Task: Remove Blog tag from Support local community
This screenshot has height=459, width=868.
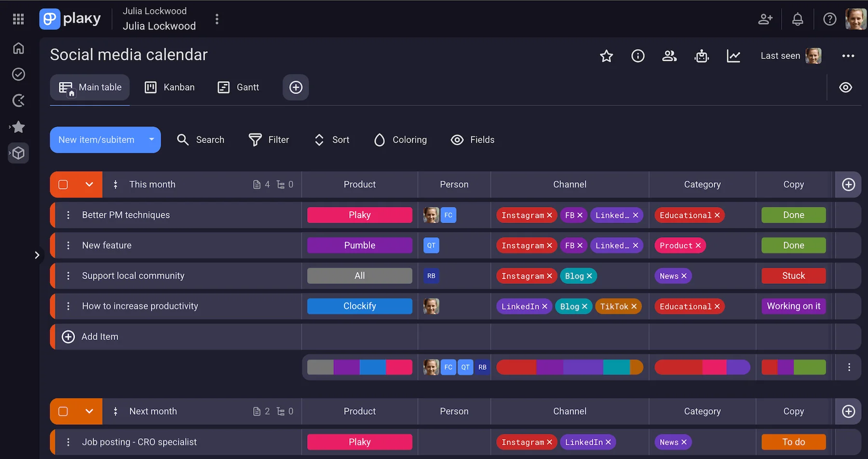Action: tap(589, 276)
